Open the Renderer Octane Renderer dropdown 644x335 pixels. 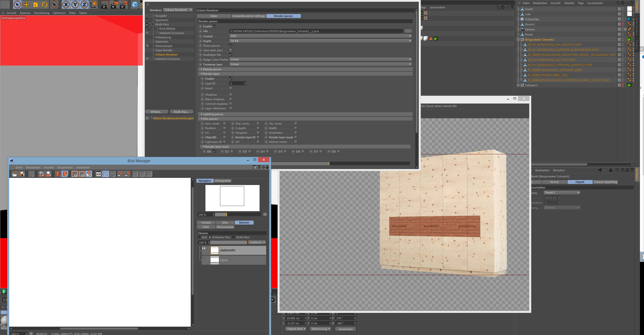click(178, 10)
